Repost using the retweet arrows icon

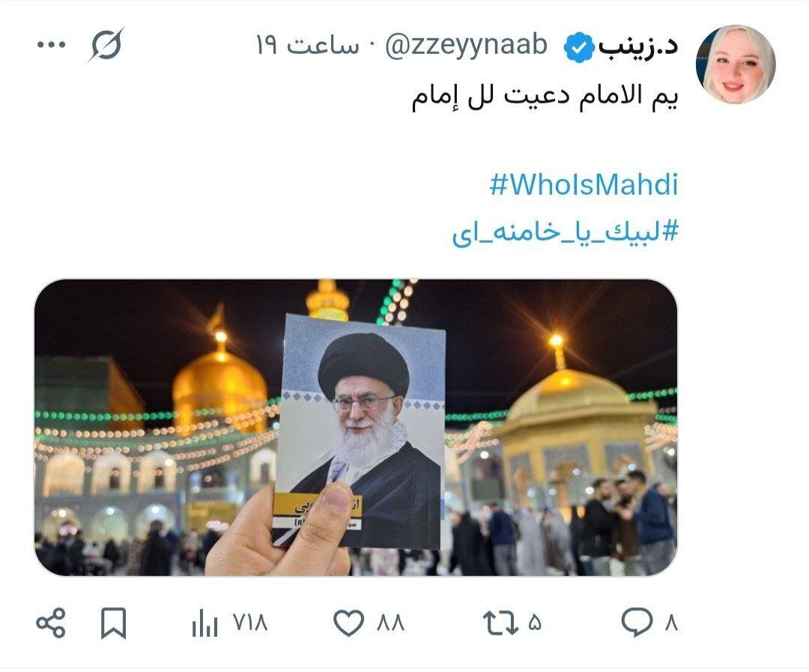(x=500, y=623)
